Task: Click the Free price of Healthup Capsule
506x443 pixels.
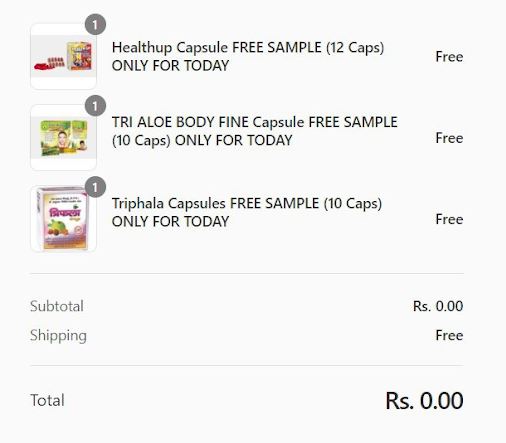Action: 449,57
